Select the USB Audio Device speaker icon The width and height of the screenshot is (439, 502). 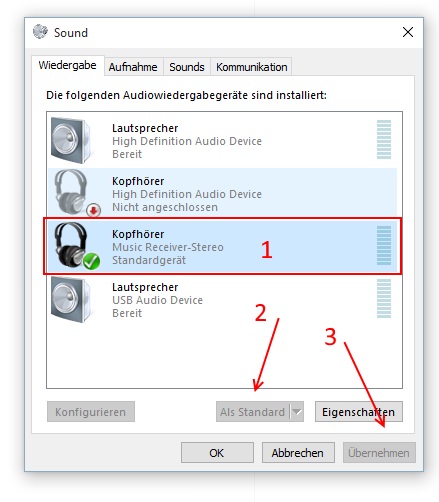point(71,299)
